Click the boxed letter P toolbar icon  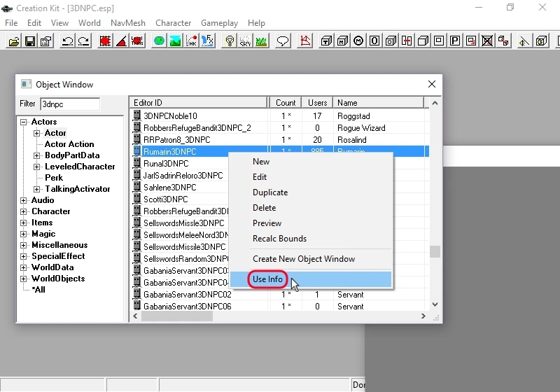454,41
